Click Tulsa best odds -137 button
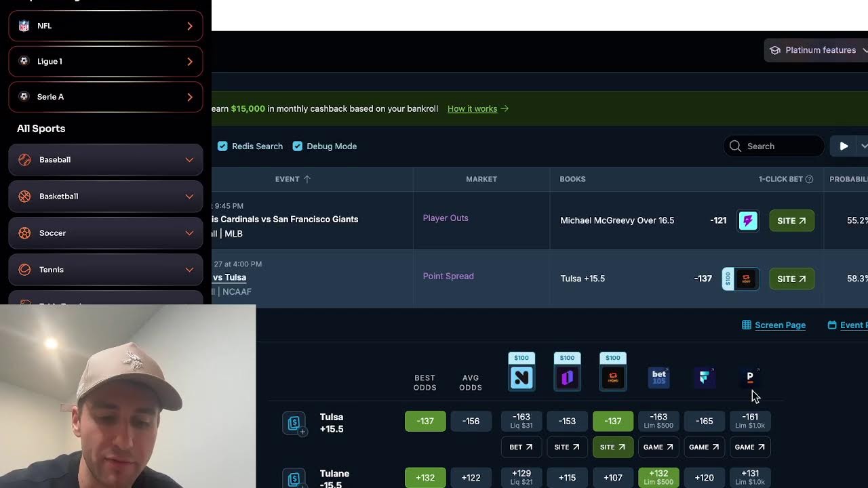This screenshot has width=868, height=488. 425,421
